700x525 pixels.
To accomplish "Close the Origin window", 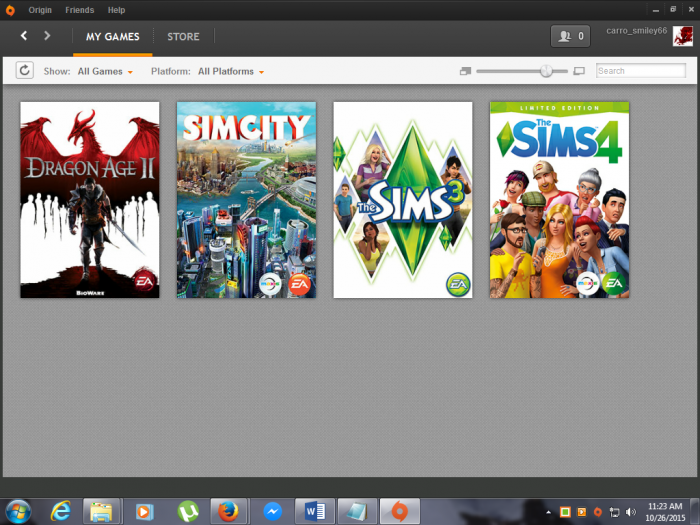I will (x=691, y=9).
